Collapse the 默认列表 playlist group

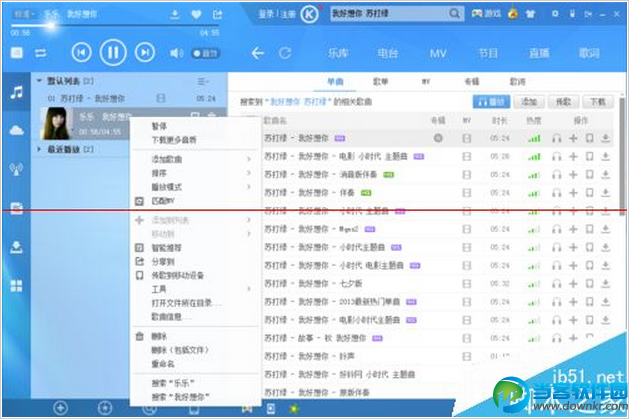pyautogui.click(x=39, y=81)
